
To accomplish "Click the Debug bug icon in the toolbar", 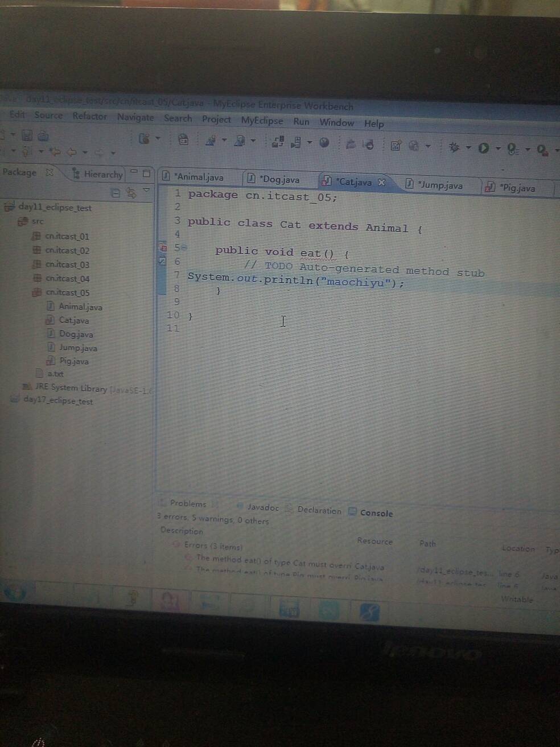I will coord(454,147).
